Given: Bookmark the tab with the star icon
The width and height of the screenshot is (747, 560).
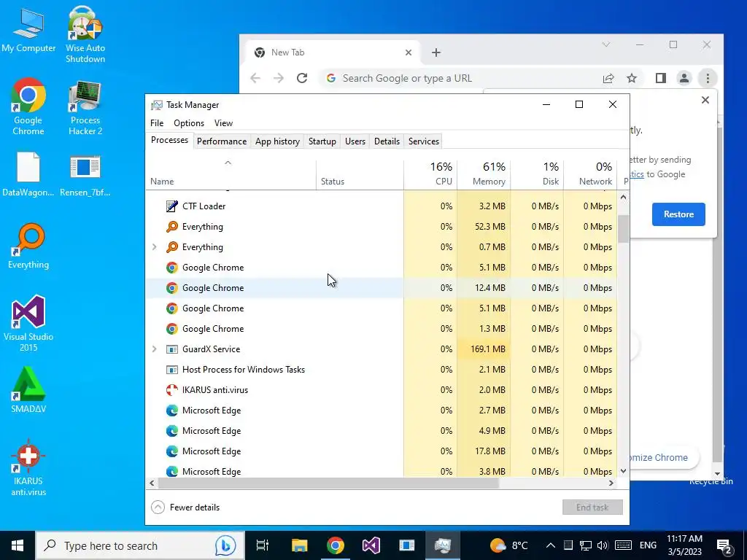Looking at the screenshot, I should pos(632,78).
